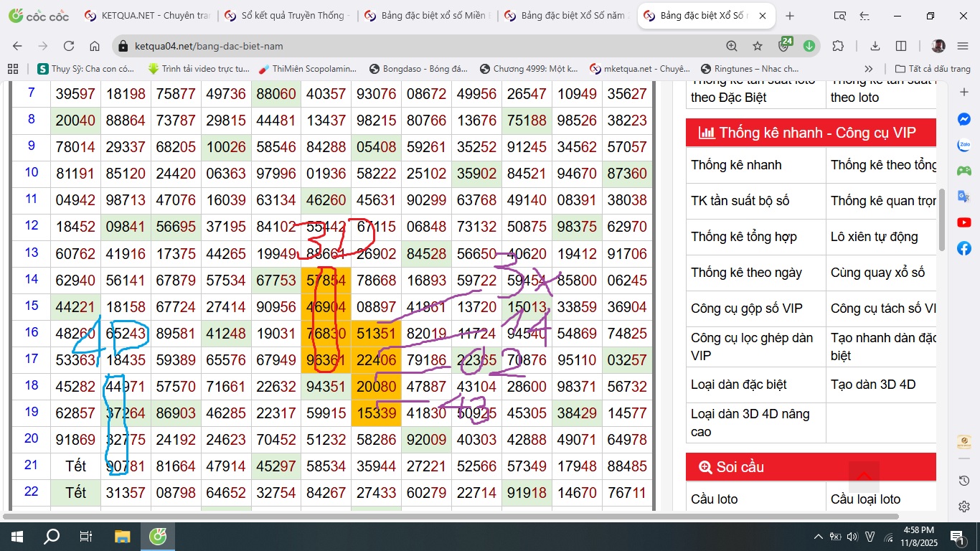Open the browser hamburger main menu
Viewport: 980px width, 551px height.
(963, 46)
